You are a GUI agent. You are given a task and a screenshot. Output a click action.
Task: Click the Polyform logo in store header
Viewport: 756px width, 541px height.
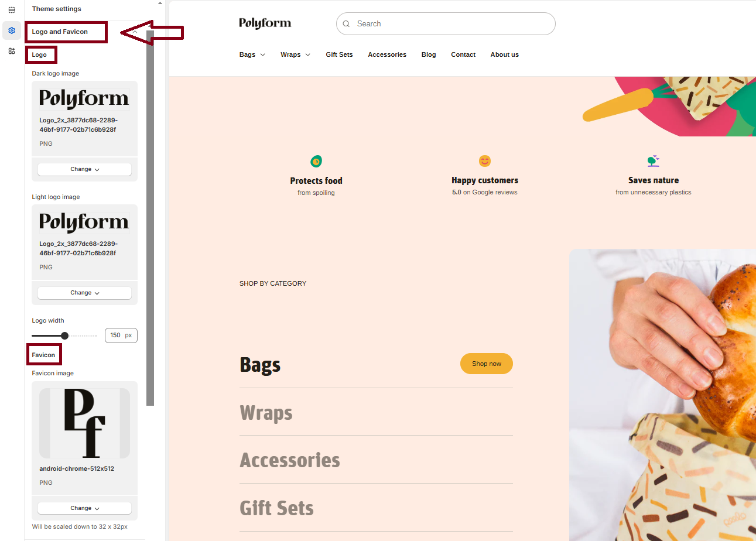coord(265,23)
